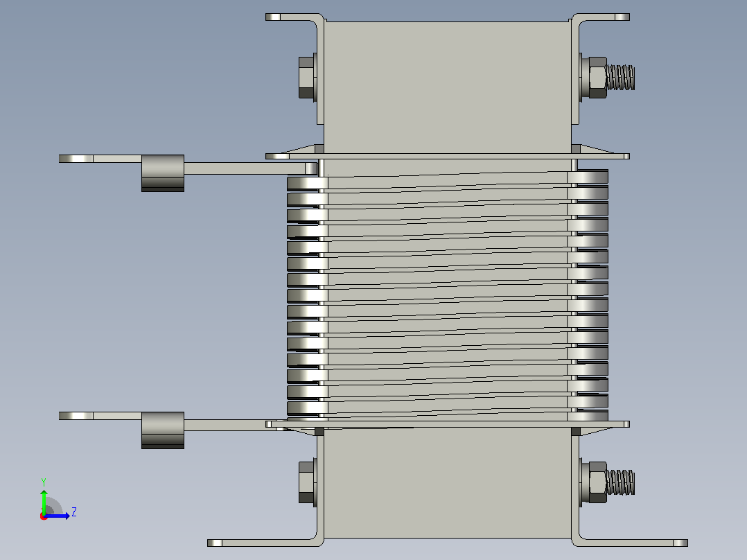The image size is (747, 560).
Task: Select the coil winding in the middle
Action: coord(448,295)
